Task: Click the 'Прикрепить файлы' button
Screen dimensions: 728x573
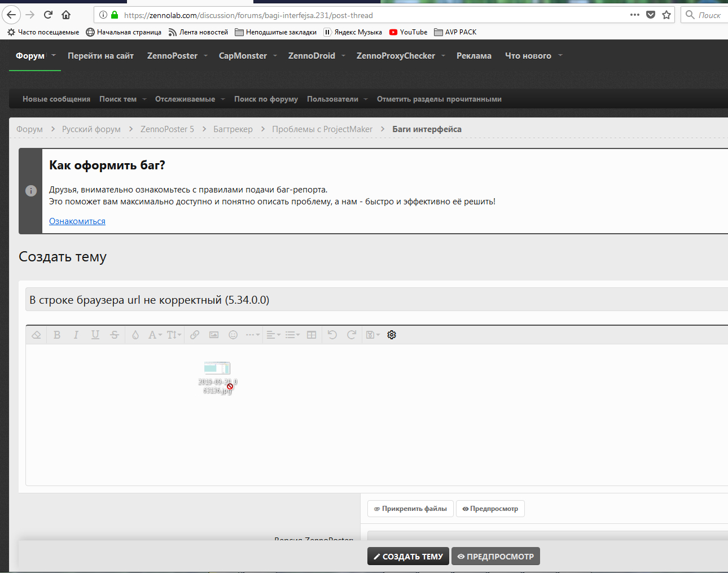Action: (410, 509)
